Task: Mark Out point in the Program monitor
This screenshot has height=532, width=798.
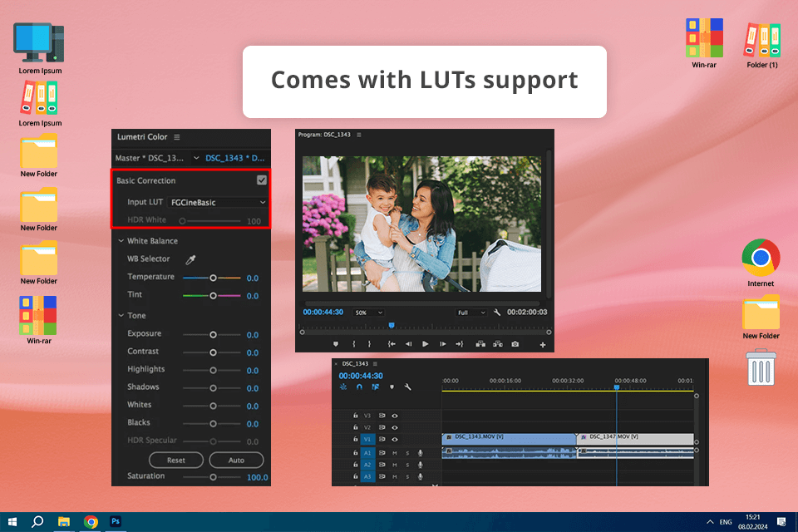Action: [x=369, y=344]
